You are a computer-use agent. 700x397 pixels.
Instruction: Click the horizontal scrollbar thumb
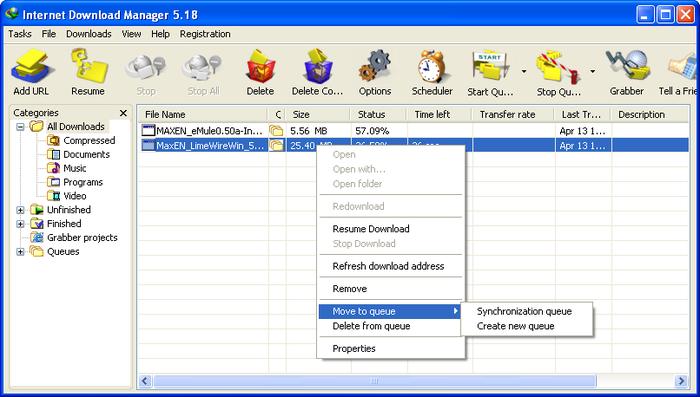375,381
